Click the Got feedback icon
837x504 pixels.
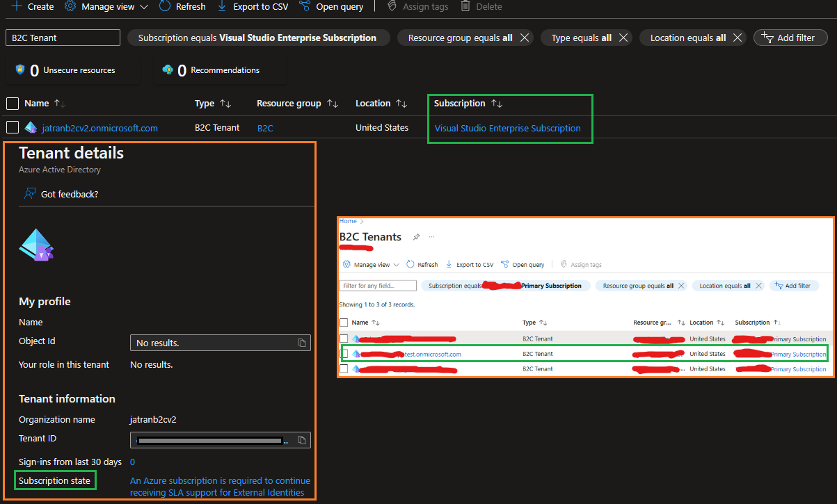(x=30, y=194)
